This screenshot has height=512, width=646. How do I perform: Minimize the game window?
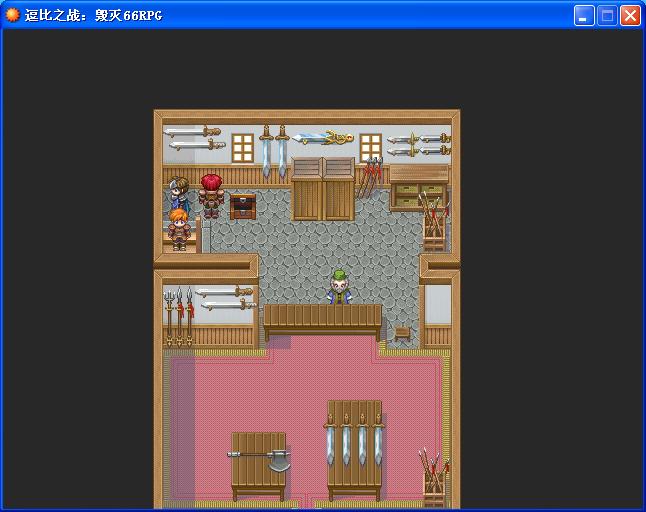coord(583,16)
